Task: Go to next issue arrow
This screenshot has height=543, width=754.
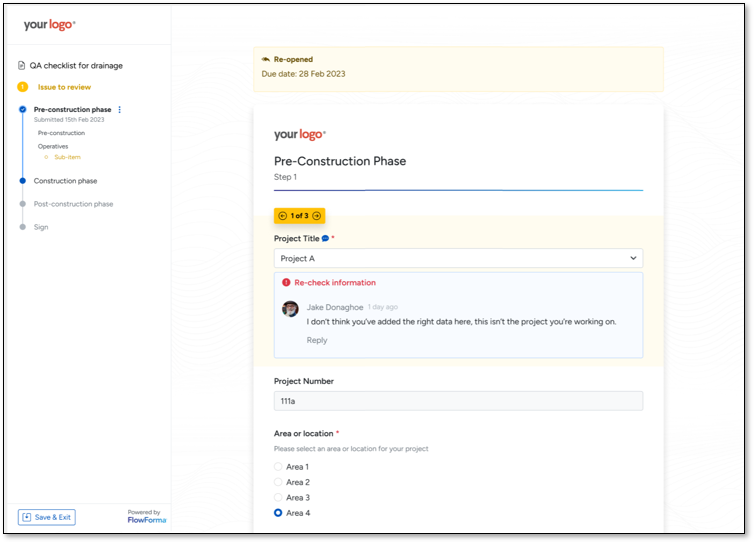Action: point(317,216)
